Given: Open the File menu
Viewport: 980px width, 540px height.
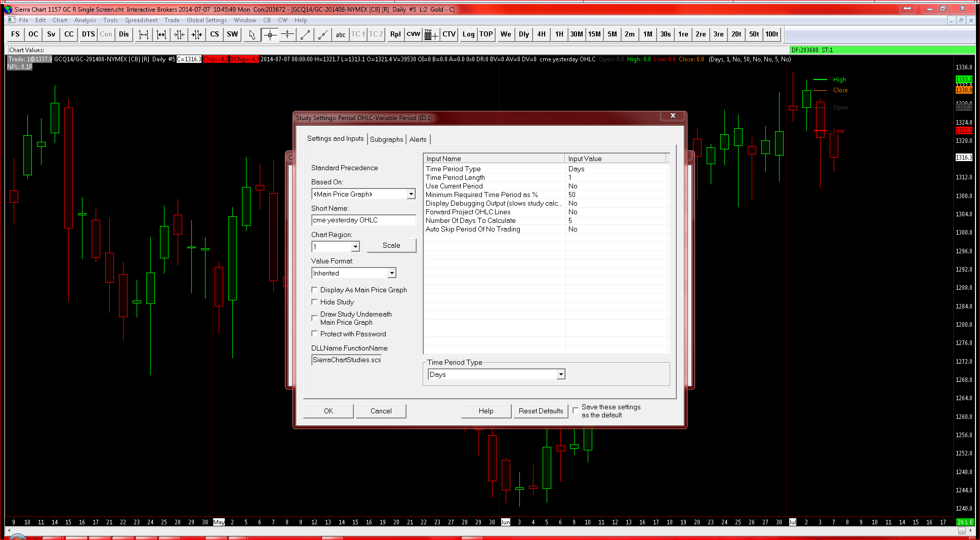Looking at the screenshot, I should point(24,20).
